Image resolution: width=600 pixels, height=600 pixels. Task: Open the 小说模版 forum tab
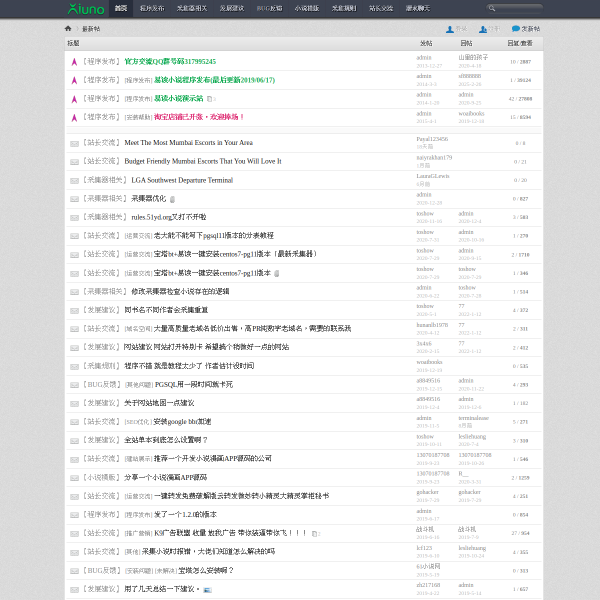coord(307,8)
